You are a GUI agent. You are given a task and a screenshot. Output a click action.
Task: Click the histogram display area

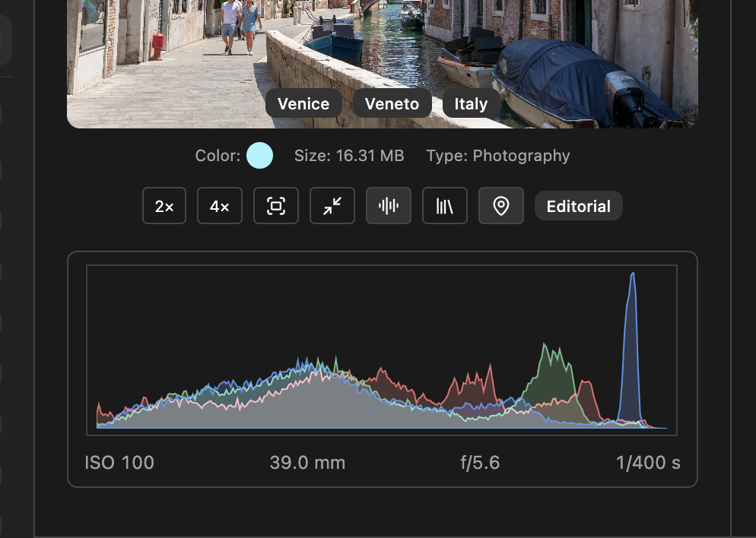click(382, 350)
